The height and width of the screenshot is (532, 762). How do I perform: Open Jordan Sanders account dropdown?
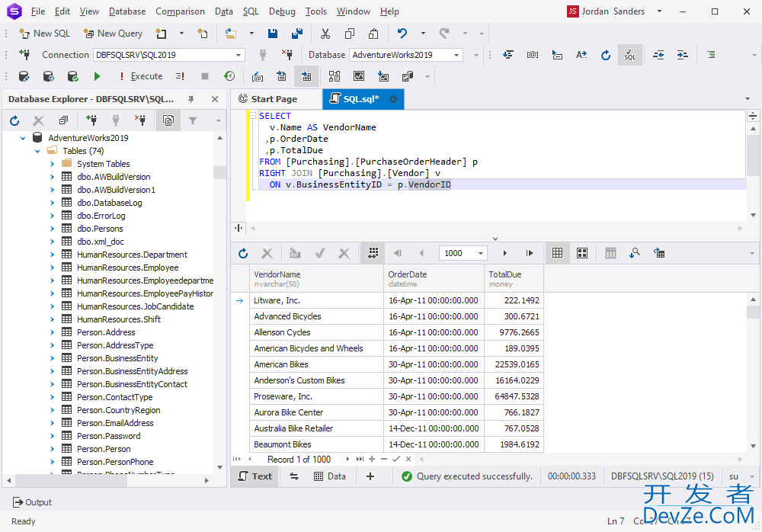click(x=659, y=11)
